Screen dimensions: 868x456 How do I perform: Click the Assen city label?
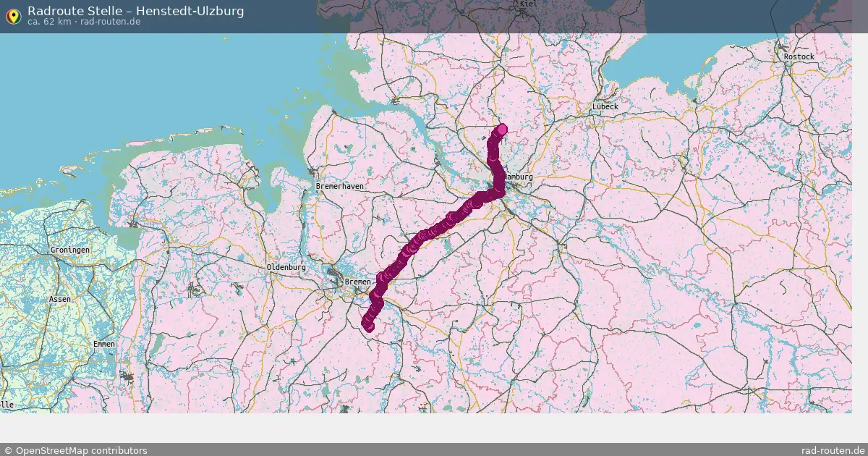click(60, 299)
